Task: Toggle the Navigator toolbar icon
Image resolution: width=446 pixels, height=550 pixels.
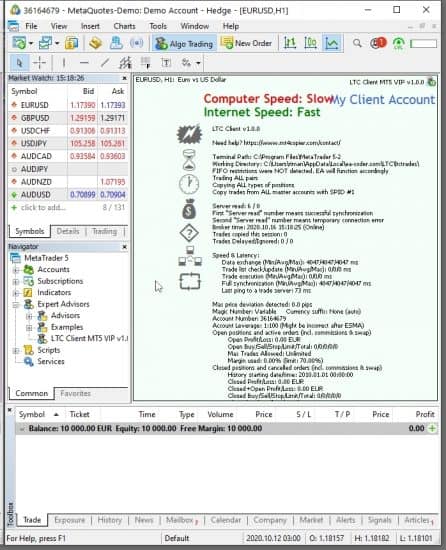Action: [x=116, y=43]
